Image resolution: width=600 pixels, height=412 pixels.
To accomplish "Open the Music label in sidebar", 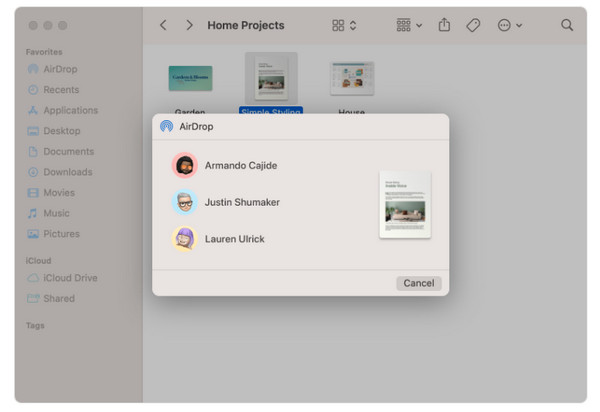I will click(56, 213).
